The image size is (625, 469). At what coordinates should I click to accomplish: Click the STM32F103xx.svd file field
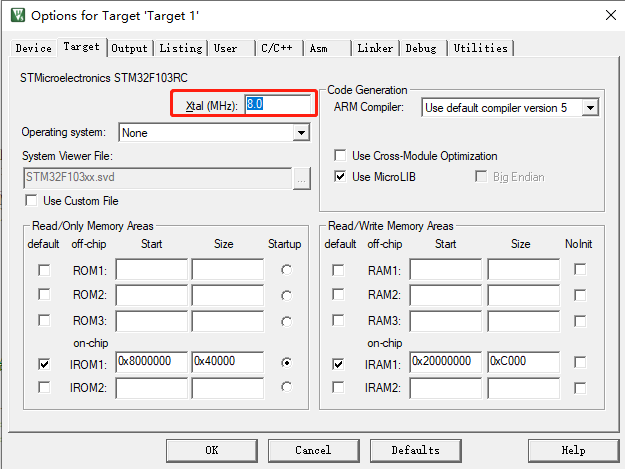[157, 178]
